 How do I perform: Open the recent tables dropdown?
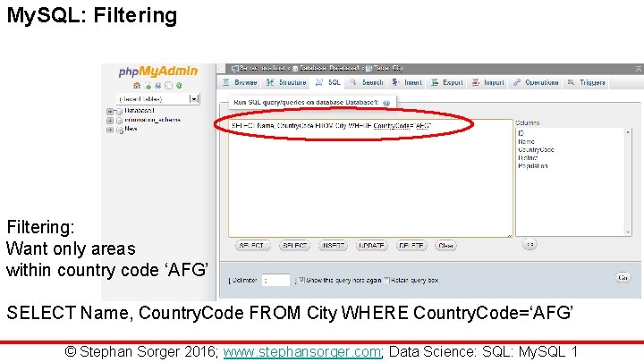158,99
